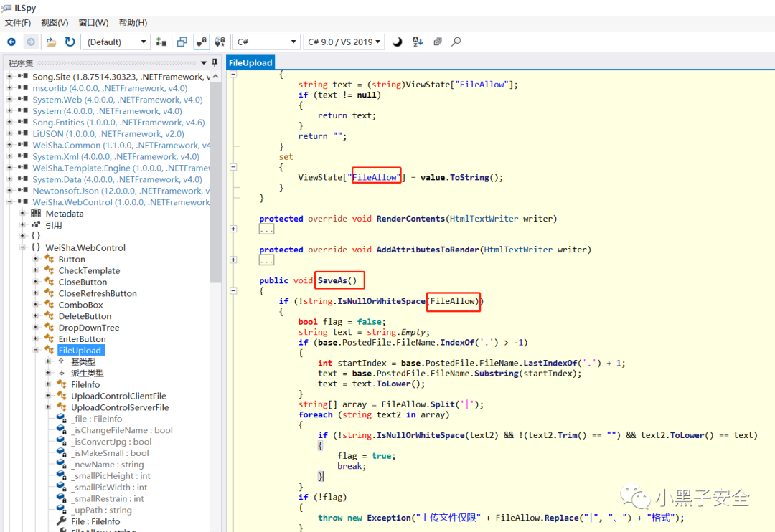Image resolution: width=775 pixels, height=532 pixels.
Task: Select the FileUpload document tab
Action: pyautogui.click(x=250, y=62)
